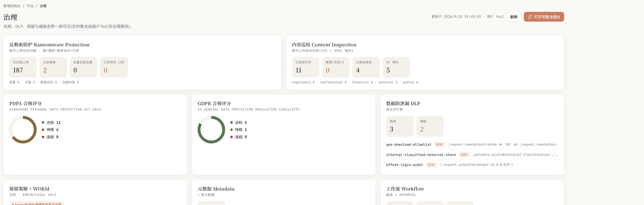Click the green 达标 5 legend dot in GDPR

coord(232,122)
